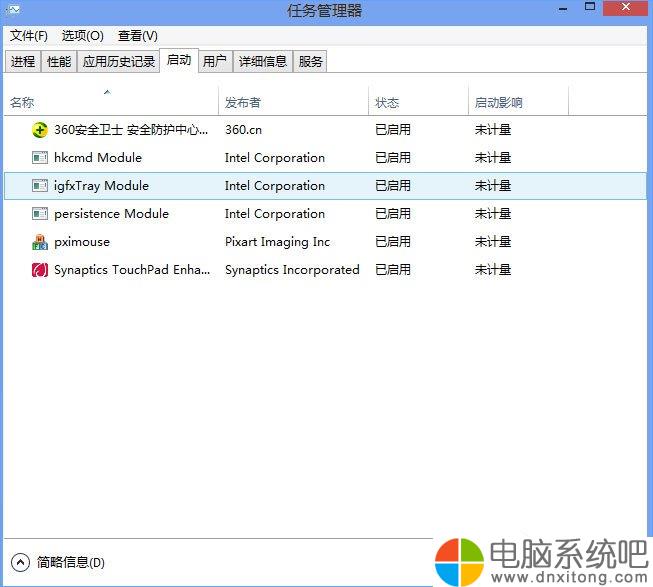Image resolution: width=653 pixels, height=587 pixels.
Task: Select the 360安全卫士 安全防护中心 row name
Action: tap(131, 130)
